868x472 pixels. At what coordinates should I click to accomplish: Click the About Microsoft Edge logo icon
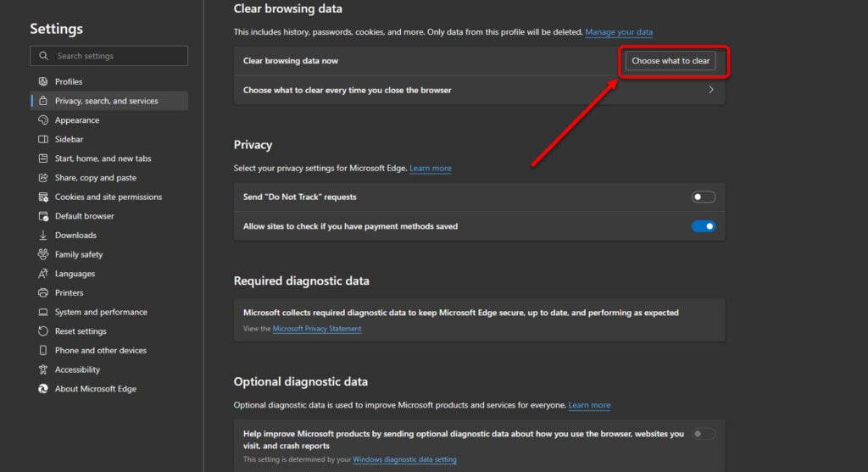pyautogui.click(x=43, y=388)
